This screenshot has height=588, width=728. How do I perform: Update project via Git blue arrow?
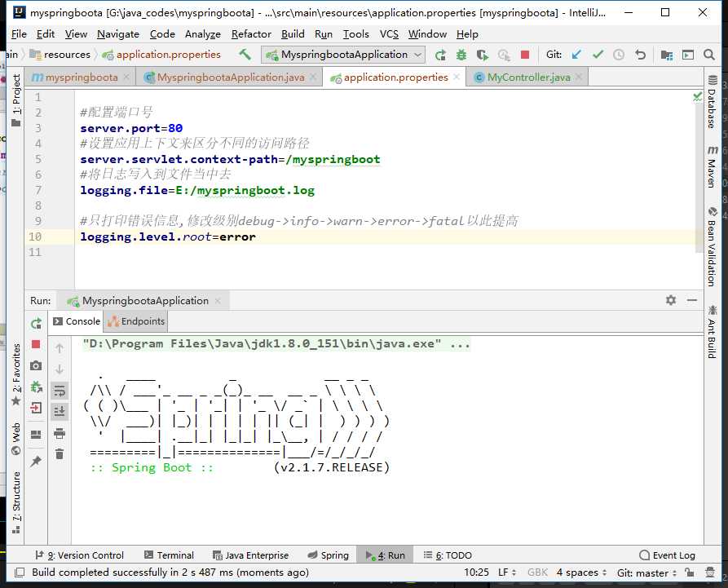point(576,55)
